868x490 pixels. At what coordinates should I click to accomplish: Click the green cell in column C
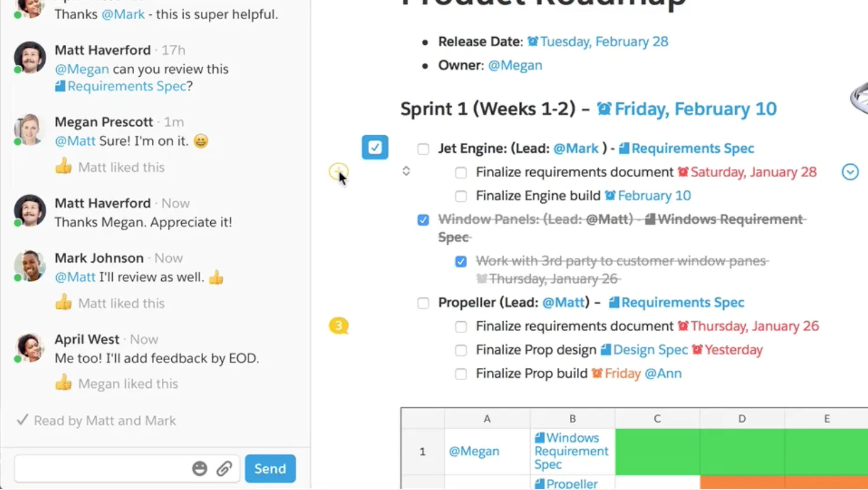point(657,452)
